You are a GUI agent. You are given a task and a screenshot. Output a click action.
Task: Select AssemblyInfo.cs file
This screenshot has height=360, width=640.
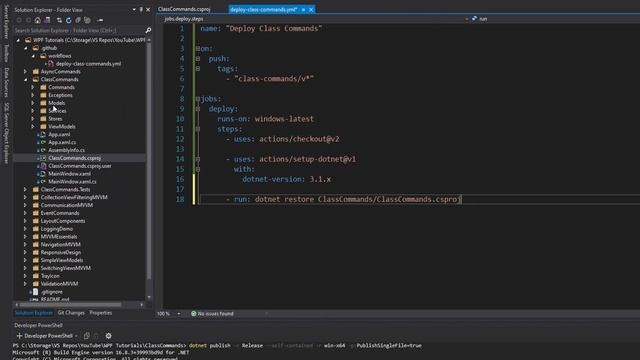click(x=67, y=150)
